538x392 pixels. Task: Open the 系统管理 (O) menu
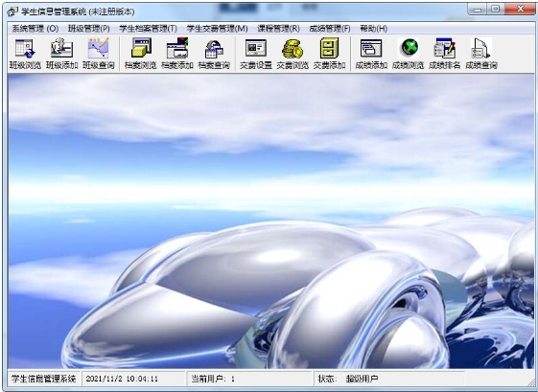click(x=35, y=29)
